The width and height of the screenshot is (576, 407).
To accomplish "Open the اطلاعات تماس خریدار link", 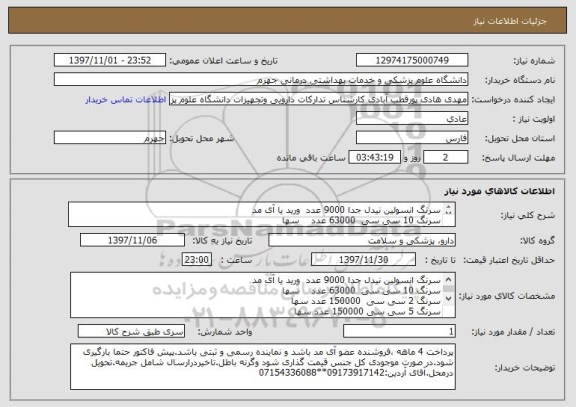I will point(126,100).
